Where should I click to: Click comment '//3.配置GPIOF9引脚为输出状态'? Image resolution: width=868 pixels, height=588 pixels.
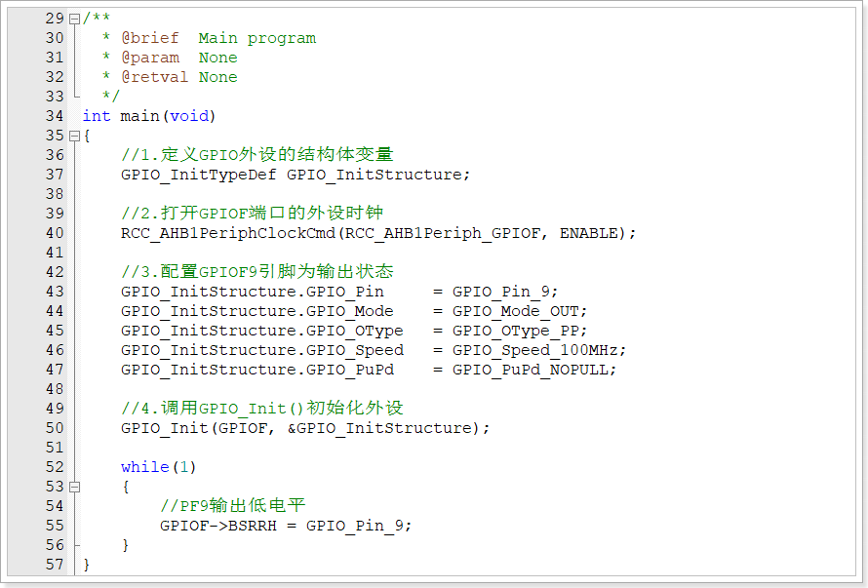[256, 271]
